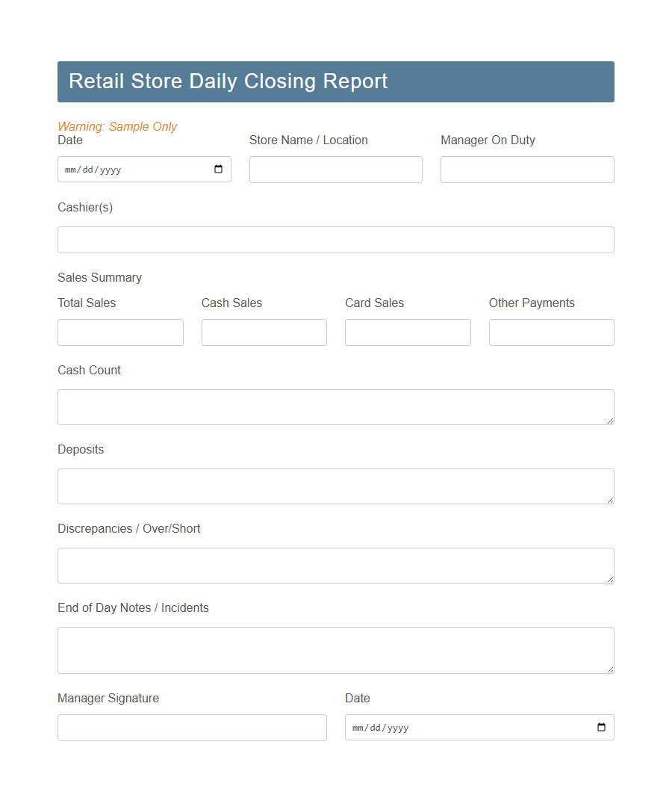The width and height of the screenshot is (672, 789).
Task: Click the Warning: Sample Only text
Action: (117, 126)
